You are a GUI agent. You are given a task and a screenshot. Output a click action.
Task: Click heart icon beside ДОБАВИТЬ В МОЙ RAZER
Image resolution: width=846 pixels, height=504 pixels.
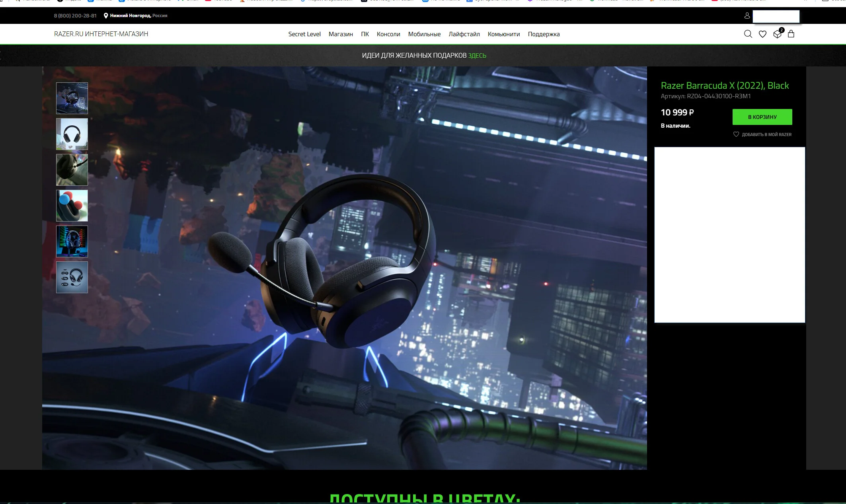coord(736,134)
